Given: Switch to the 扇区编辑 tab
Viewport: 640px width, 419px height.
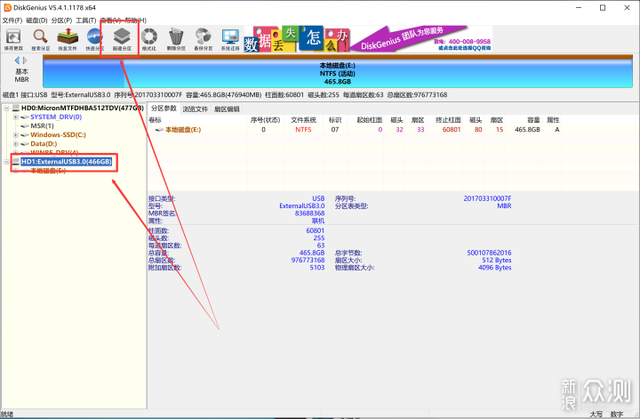Looking at the screenshot, I should (227, 109).
